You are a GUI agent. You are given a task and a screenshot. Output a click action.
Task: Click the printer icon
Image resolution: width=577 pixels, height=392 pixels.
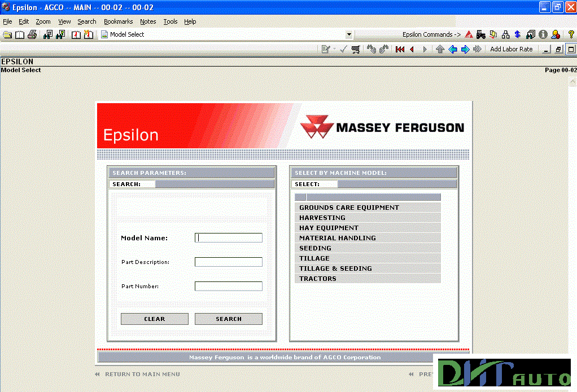tap(32, 34)
